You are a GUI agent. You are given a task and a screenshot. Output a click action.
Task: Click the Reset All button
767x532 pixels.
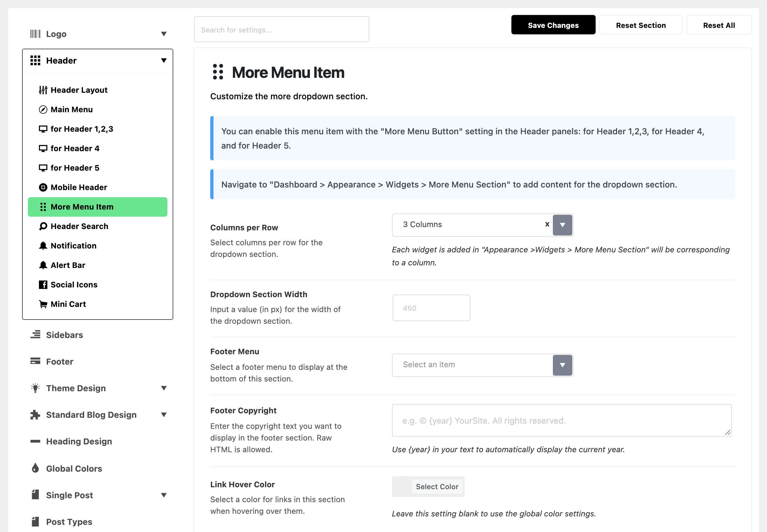[719, 25]
